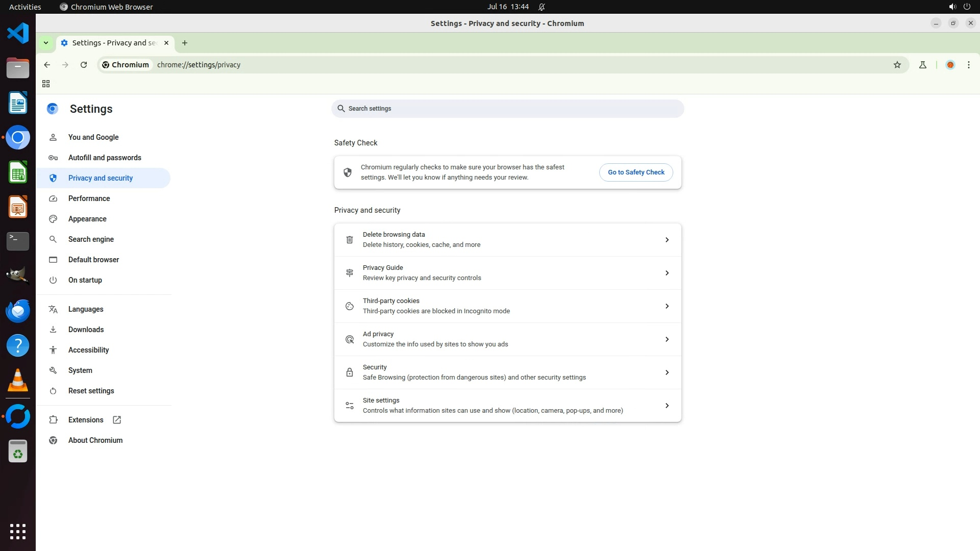Click the profile avatar icon
This screenshot has height=551, width=980.
pos(950,65)
